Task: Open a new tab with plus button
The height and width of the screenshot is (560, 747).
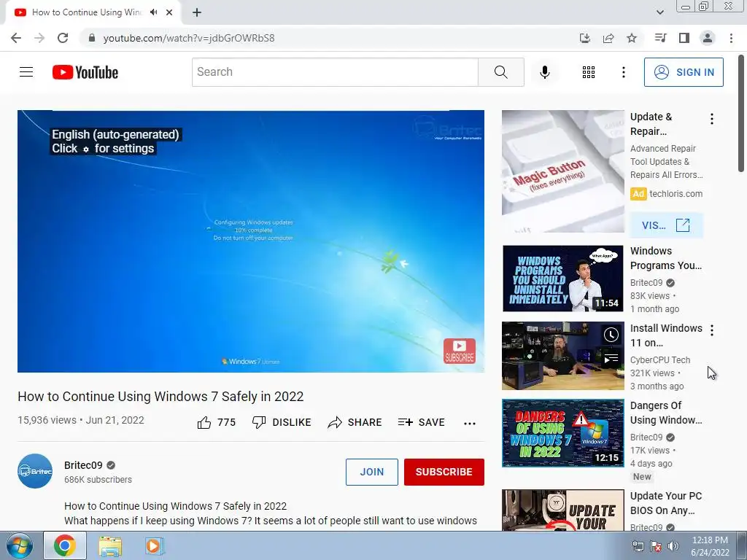Action: (197, 12)
